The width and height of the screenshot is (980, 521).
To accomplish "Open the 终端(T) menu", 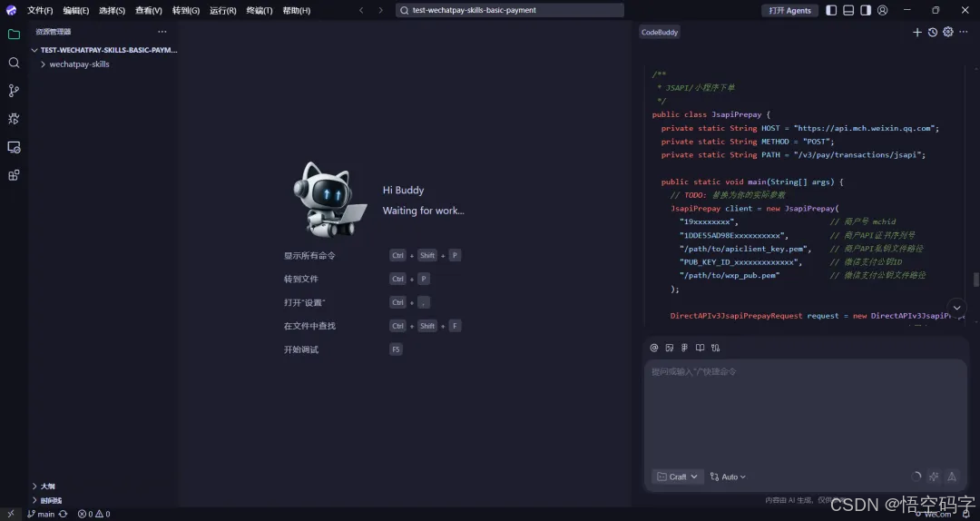I will [x=260, y=10].
